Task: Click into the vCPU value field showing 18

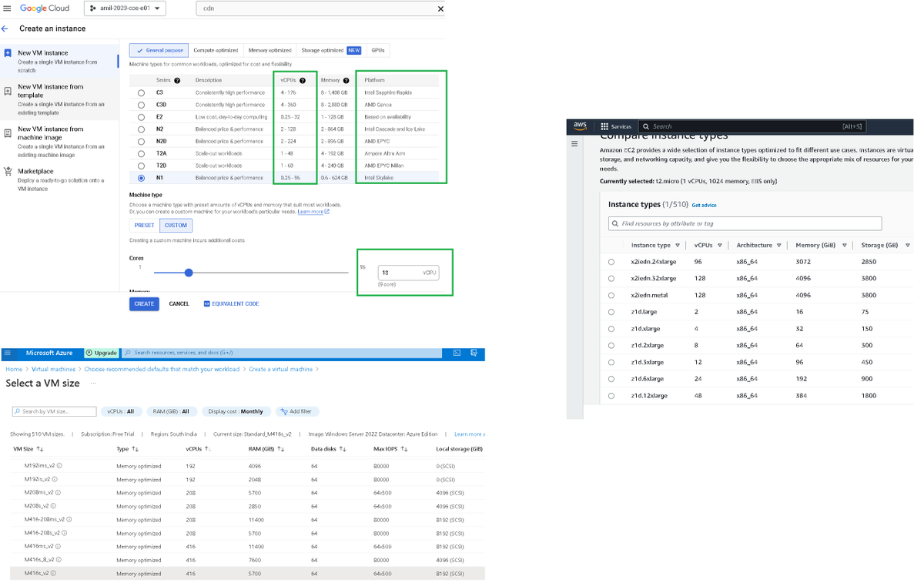Action: pos(408,273)
